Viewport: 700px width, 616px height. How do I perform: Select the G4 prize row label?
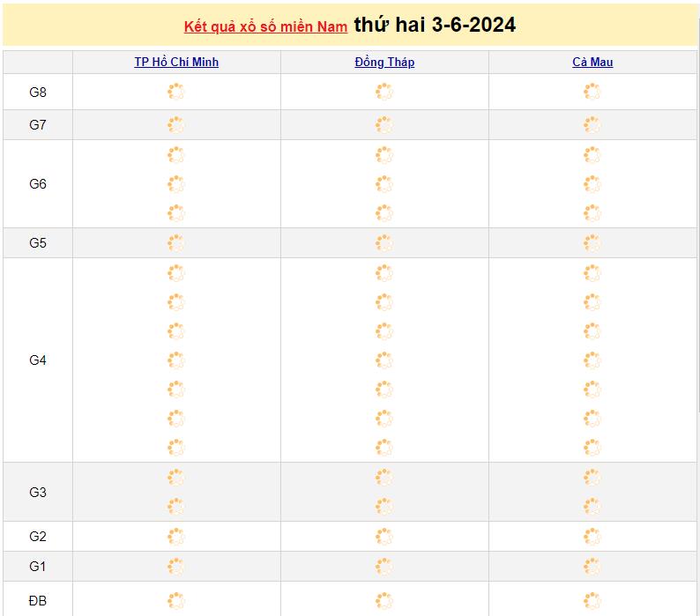coord(38,360)
